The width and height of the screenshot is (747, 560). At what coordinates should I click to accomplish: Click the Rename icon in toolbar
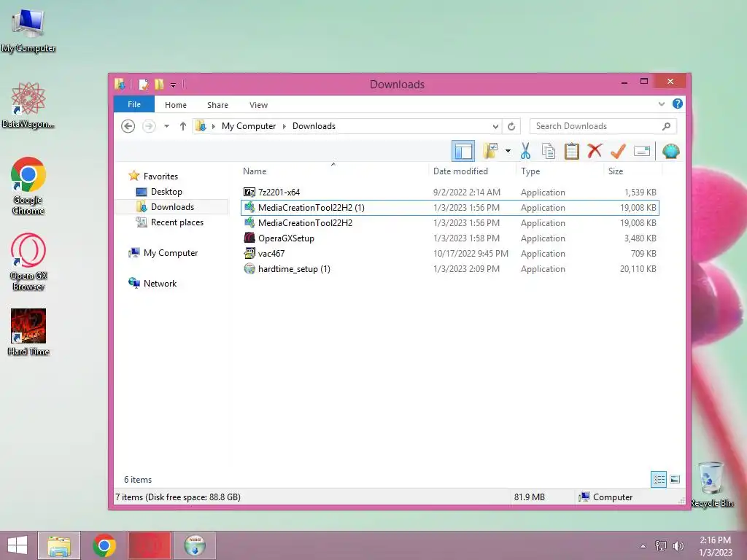coord(642,152)
